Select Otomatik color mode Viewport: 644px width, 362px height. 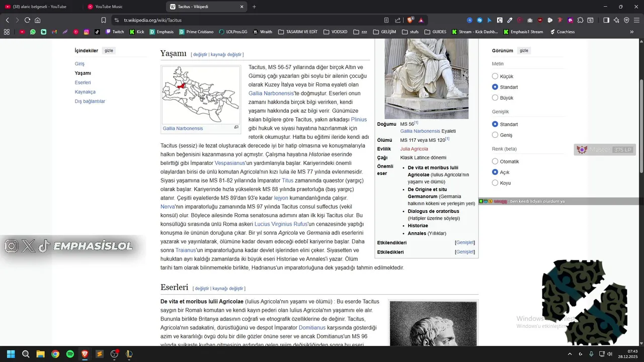tap(495, 161)
